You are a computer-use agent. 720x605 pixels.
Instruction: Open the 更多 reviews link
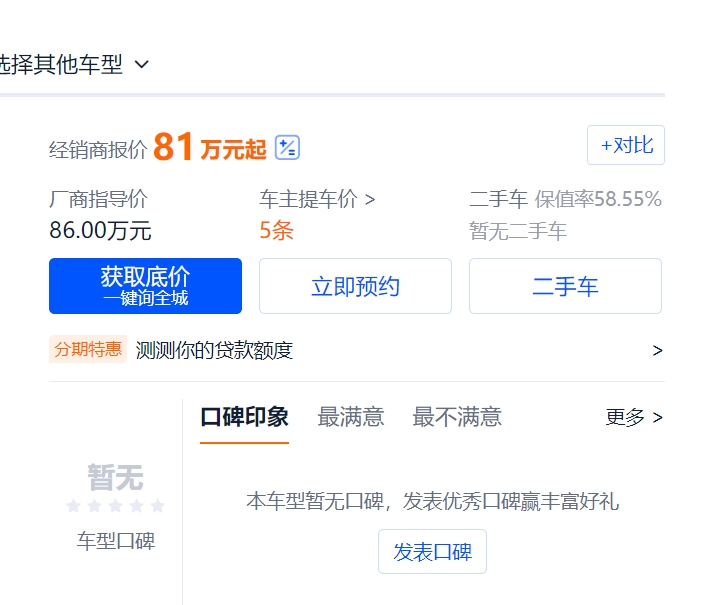pos(634,417)
